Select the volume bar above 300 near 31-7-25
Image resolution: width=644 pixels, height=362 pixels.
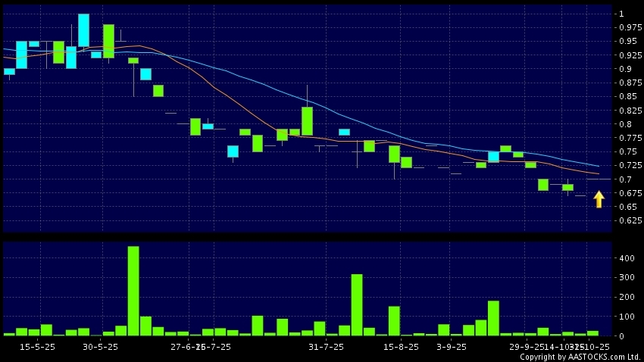point(357,304)
